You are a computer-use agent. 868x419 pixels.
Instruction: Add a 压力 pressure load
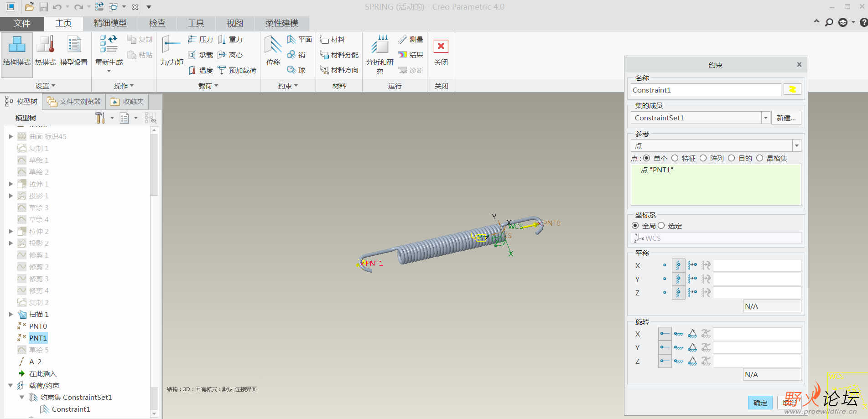[x=201, y=40]
